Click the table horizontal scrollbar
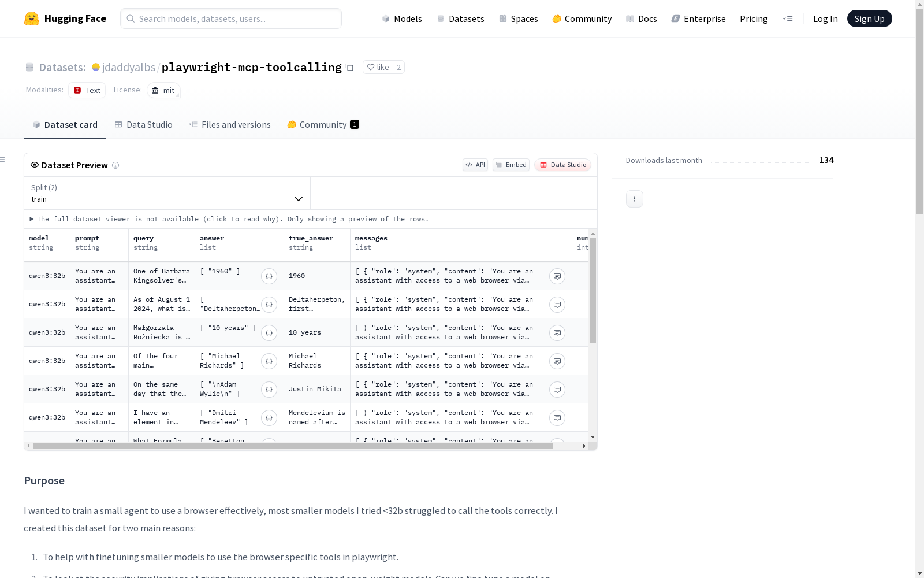The height and width of the screenshot is (578, 924). pyautogui.click(x=293, y=446)
